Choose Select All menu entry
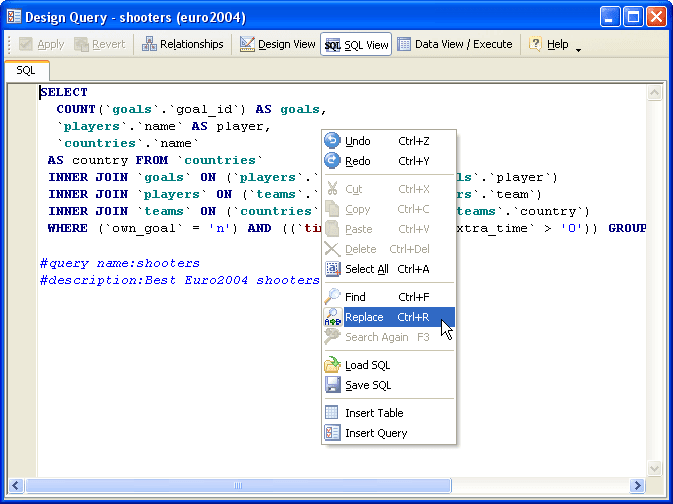Screen dimensions: 673x504 388,269
